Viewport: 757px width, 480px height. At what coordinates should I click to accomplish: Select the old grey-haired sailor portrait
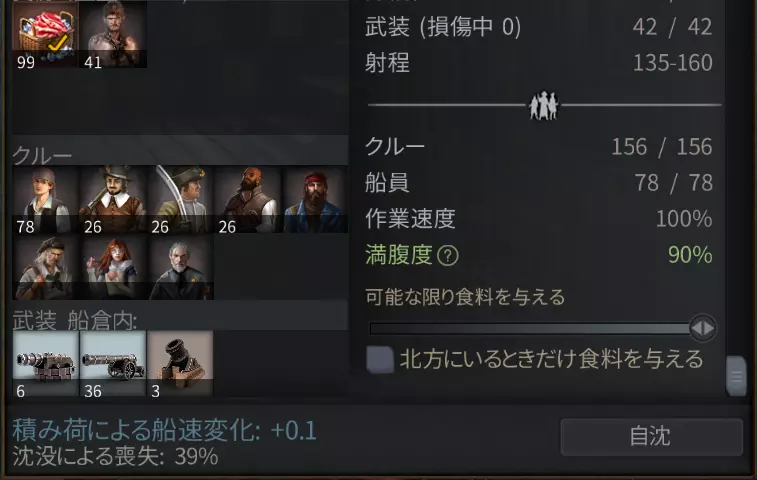(45, 267)
